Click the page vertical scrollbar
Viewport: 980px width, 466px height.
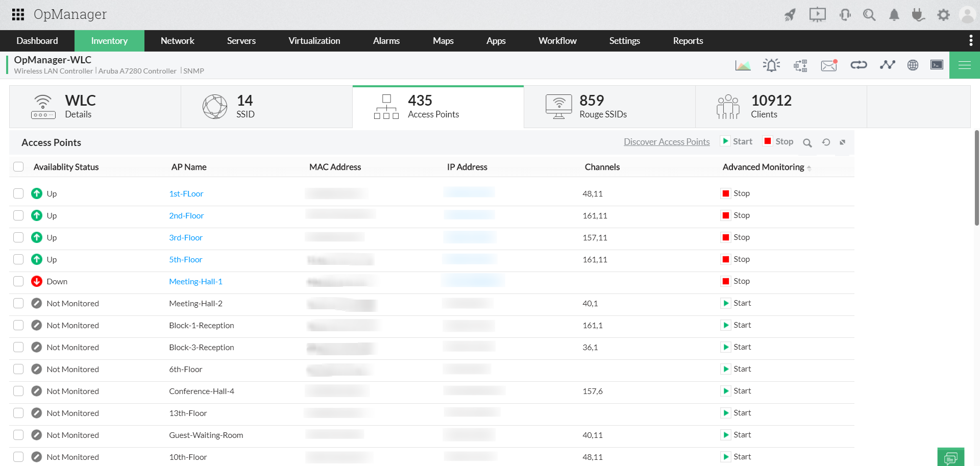(977, 178)
